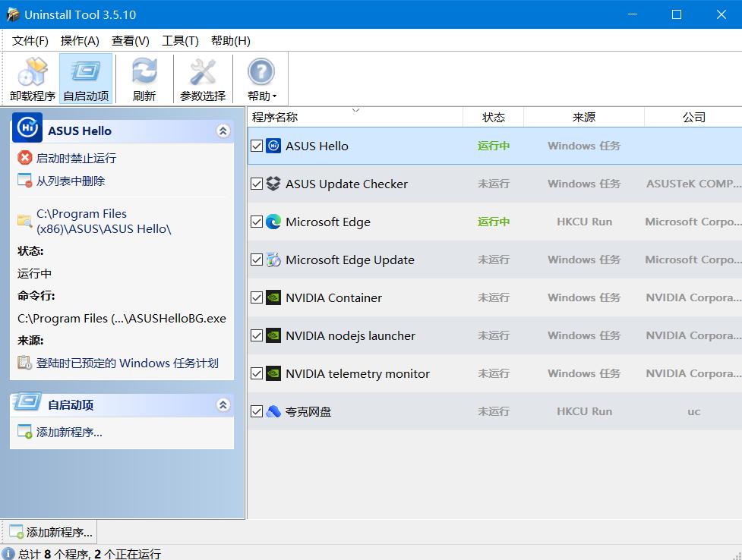742x560 pixels.
Task: Click the Microsoft Edge icon in the list
Action: (273, 222)
